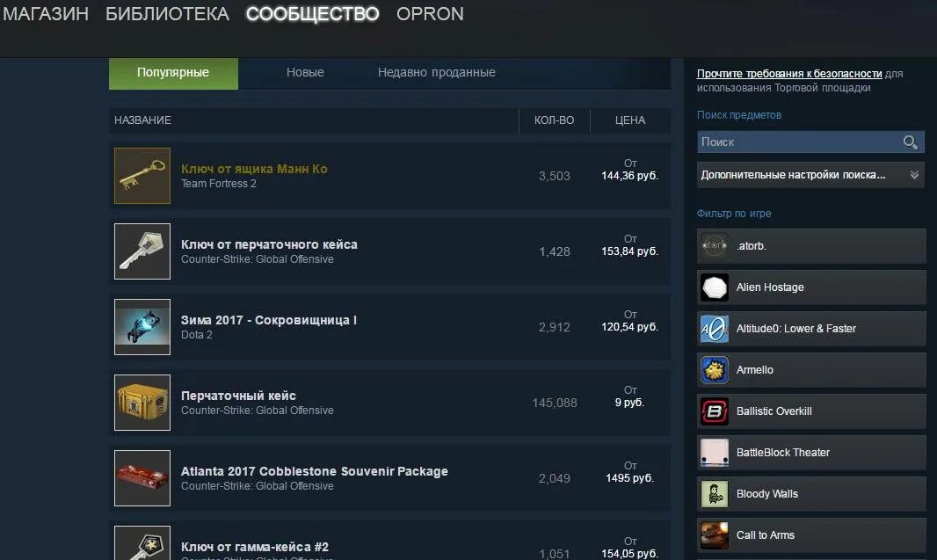Click the Team Fortress 2 game label
The image size is (937, 560).
(219, 184)
